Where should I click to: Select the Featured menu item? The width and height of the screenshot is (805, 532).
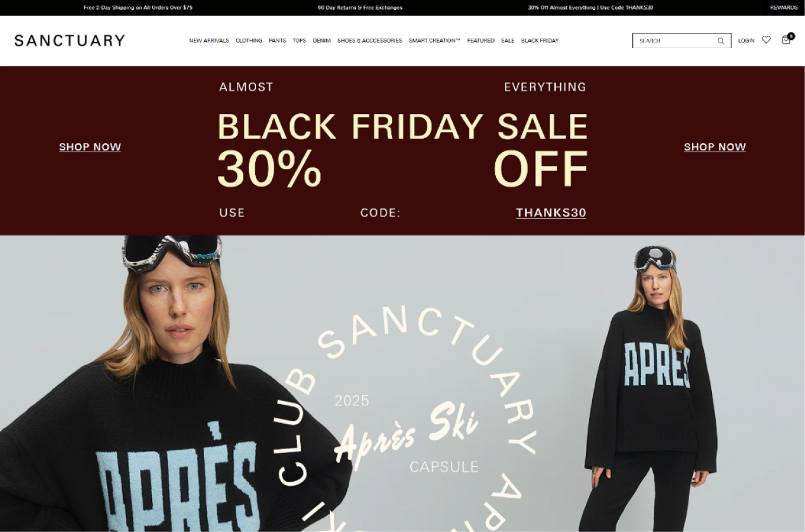pos(481,41)
